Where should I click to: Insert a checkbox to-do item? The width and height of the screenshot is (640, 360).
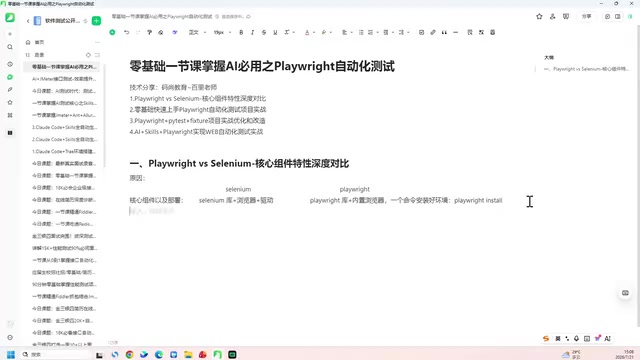421,32
